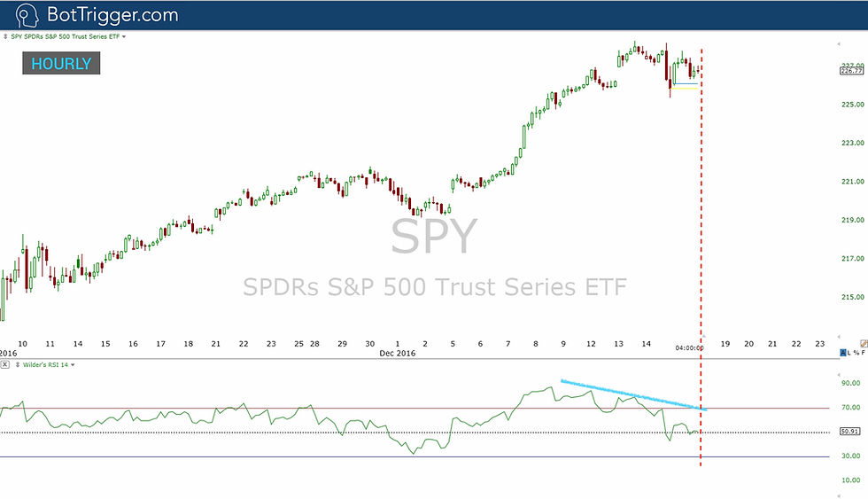Viewport: 868px width, 499px height.
Task: Click the 10.00 RSI axis label
Action: 851,480
